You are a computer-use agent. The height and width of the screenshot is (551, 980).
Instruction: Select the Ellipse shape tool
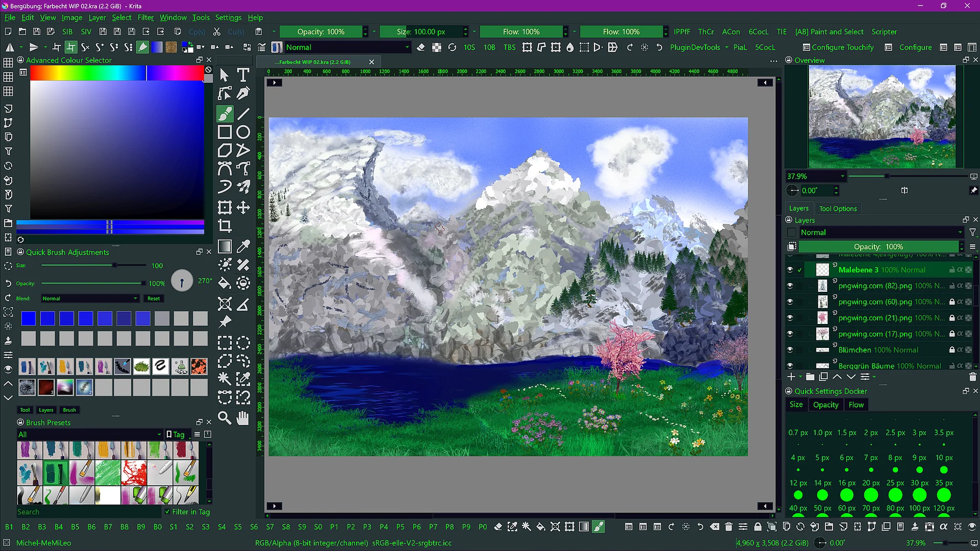pyautogui.click(x=243, y=132)
